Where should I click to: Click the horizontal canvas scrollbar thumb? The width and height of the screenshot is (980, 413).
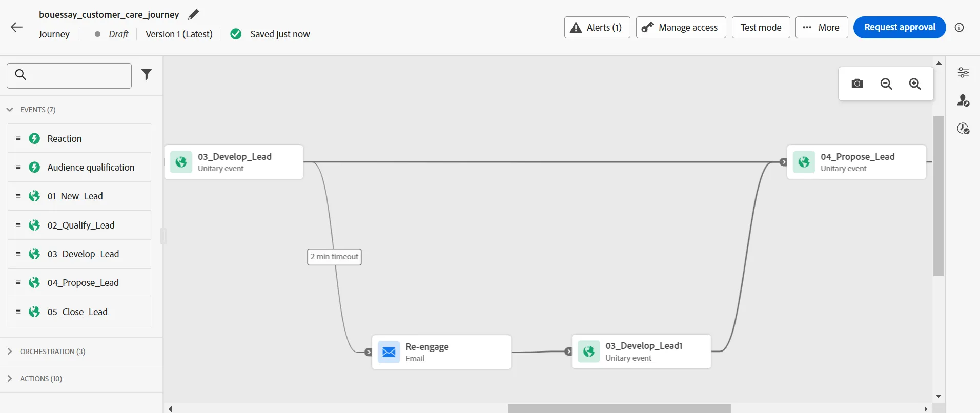[619, 408]
